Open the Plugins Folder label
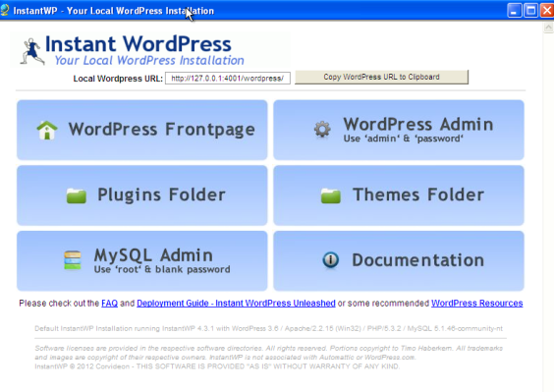The height and width of the screenshot is (392, 554). click(x=161, y=196)
